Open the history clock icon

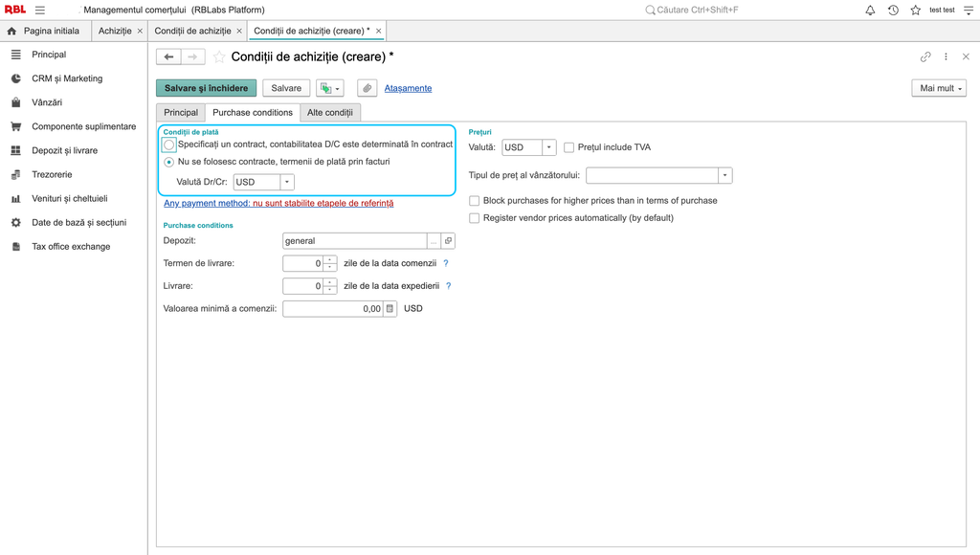pos(893,10)
